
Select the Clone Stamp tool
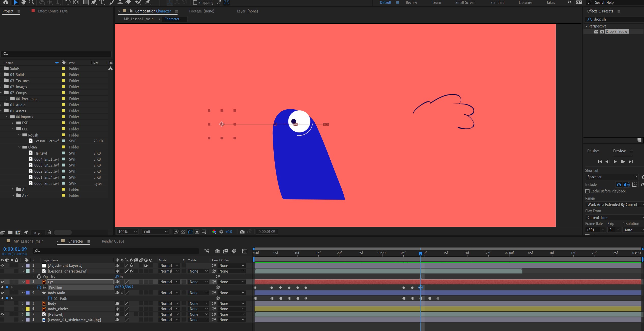120,3
